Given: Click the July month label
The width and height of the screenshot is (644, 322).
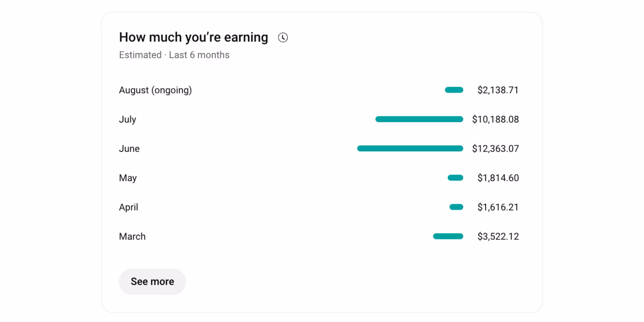Looking at the screenshot, I should (x=128, y=119).
